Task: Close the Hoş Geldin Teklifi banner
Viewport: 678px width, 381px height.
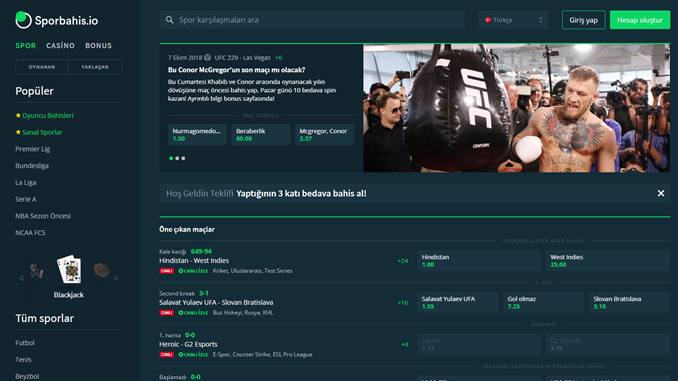Action: point(661,193)
